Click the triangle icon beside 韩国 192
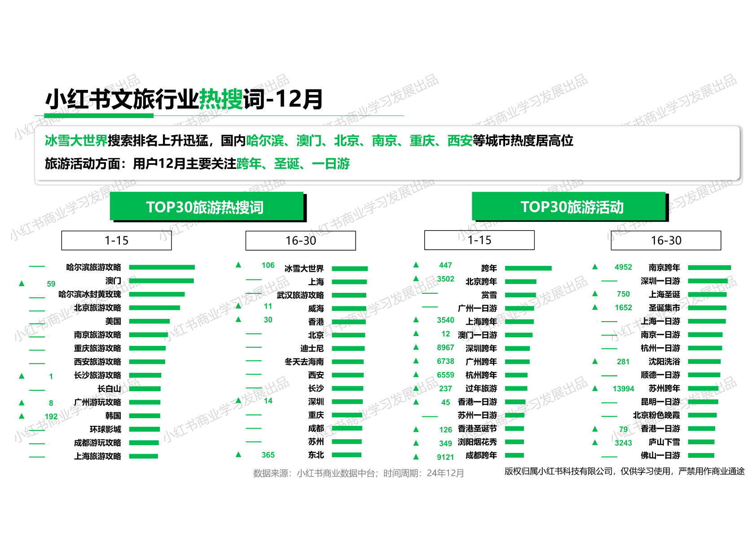Image resolution: width=756 pixels, height=535 pixels. (x=22, y=416)
